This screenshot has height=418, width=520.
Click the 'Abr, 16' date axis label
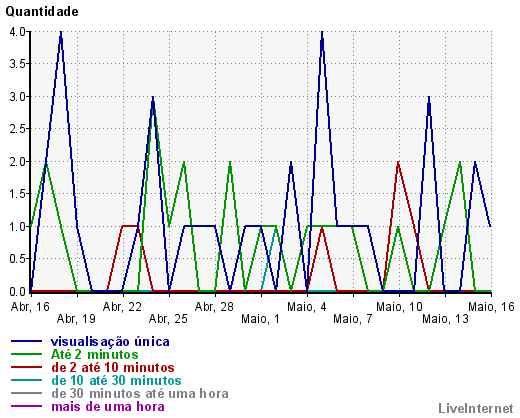(30, 307)
